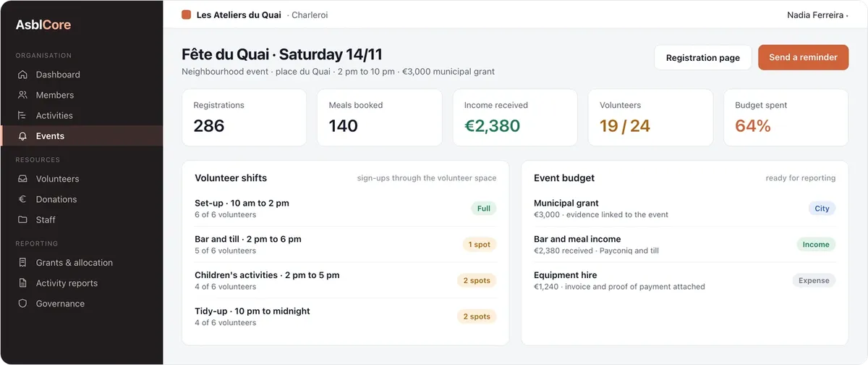
Task: Open the Donations menu label
Action: tap(56, 199)
